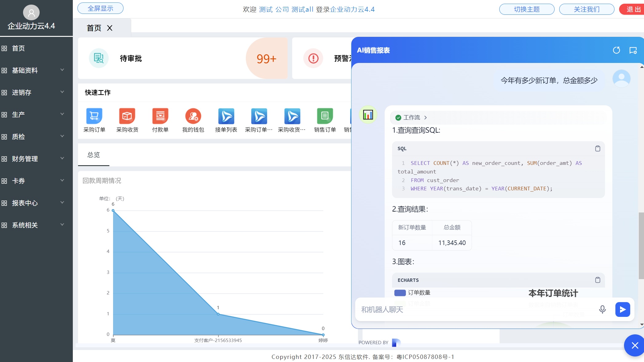This screenshot has width=644, height=362.
Task: Close the AI chat floating button
Action: [635, 346]
